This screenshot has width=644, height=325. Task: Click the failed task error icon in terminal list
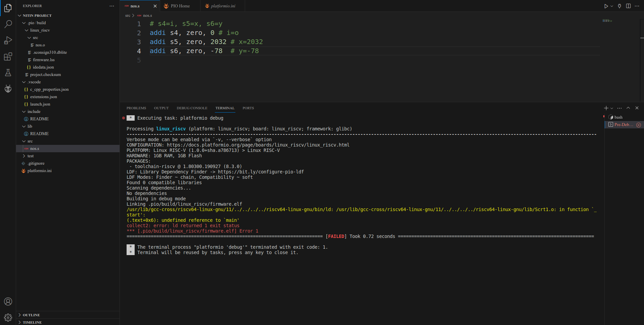tap(639, 125)
